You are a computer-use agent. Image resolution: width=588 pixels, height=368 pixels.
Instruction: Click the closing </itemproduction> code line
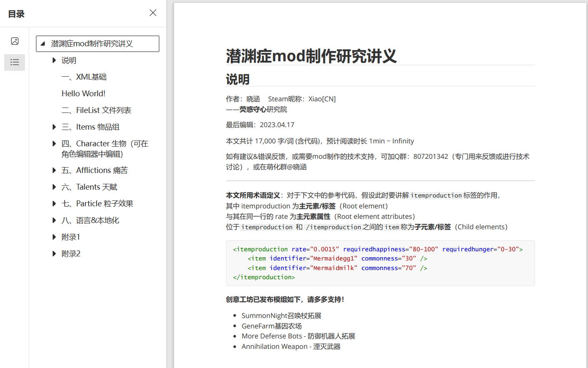tap(264, 277)
